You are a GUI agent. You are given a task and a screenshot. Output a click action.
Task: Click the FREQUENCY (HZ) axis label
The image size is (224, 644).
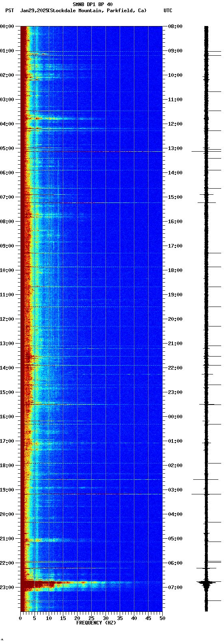[x=96, y=622]
